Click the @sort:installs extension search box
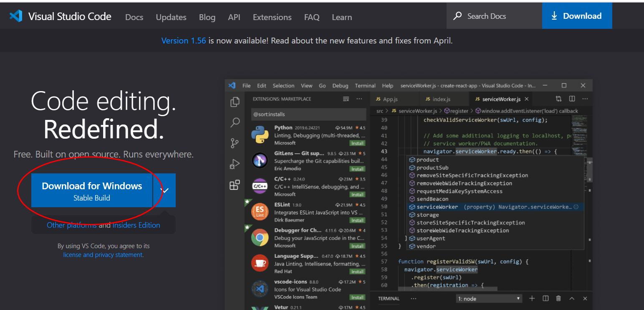The width and height of the screenshot is (644, 310). tap(309, 114)
